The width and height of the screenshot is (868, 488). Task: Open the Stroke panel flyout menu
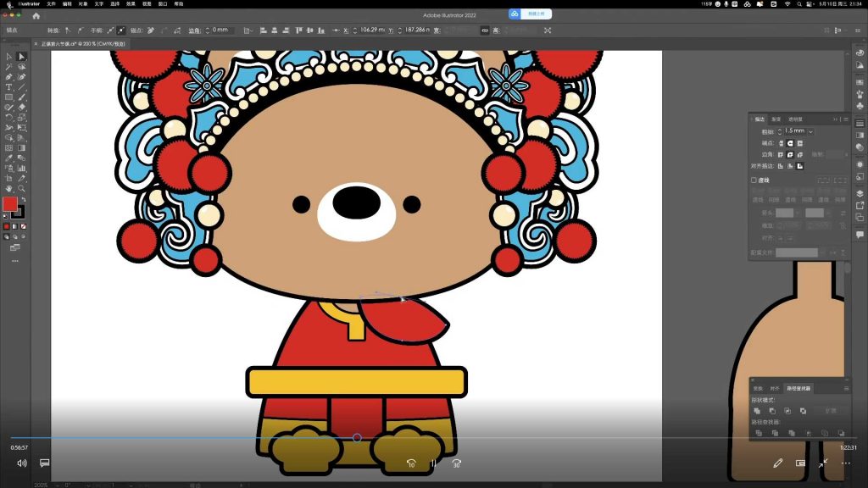coord(846,118)
